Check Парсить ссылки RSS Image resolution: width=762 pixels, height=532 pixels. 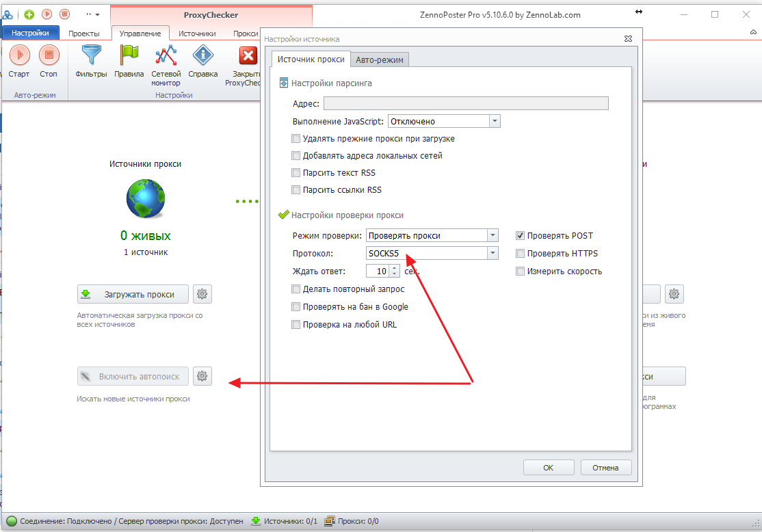295,189
